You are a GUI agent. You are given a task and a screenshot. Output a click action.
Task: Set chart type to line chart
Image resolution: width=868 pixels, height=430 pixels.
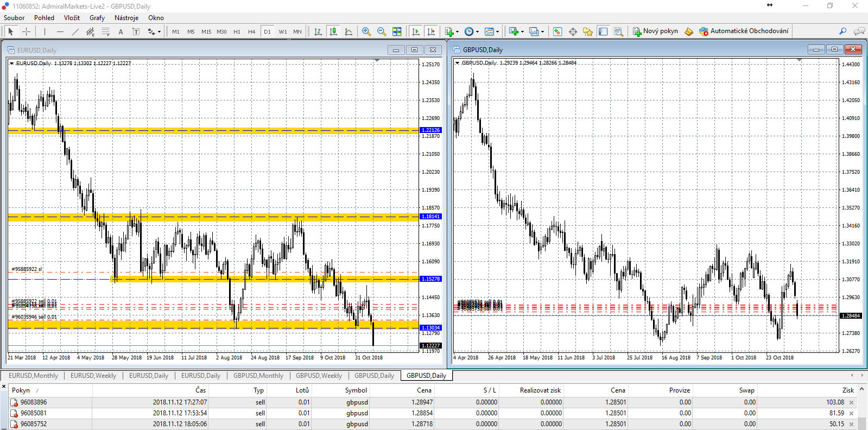[349, 31]
